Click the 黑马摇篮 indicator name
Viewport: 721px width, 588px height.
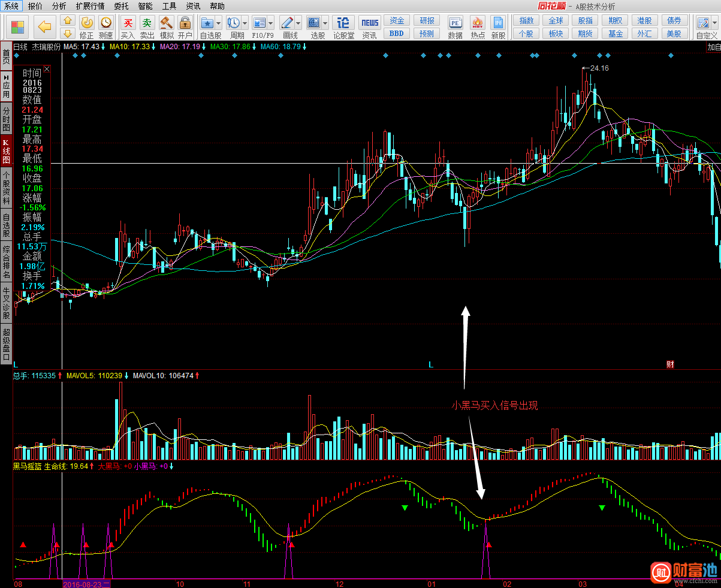[28, 466]
